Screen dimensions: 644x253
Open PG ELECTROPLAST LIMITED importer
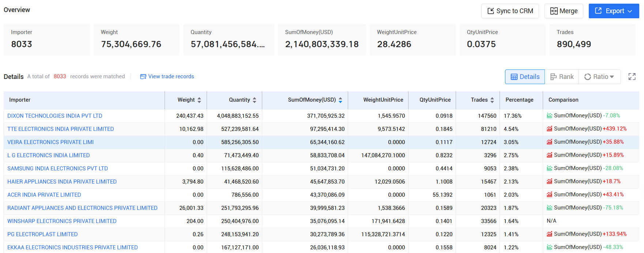42,234
